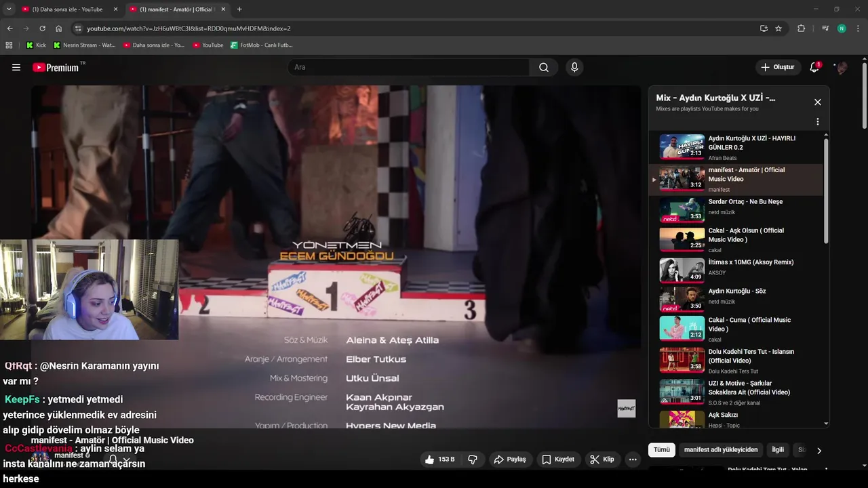Dislike the video with thumbs down
The width and height of the screenshot is (868, 488).
click(x=473, y=459)
